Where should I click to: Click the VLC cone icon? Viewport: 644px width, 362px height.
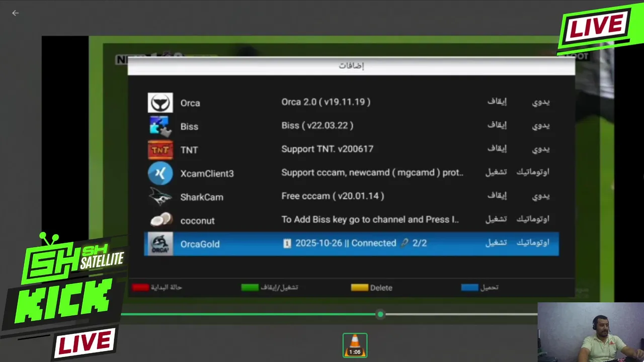tap(355, 345)
